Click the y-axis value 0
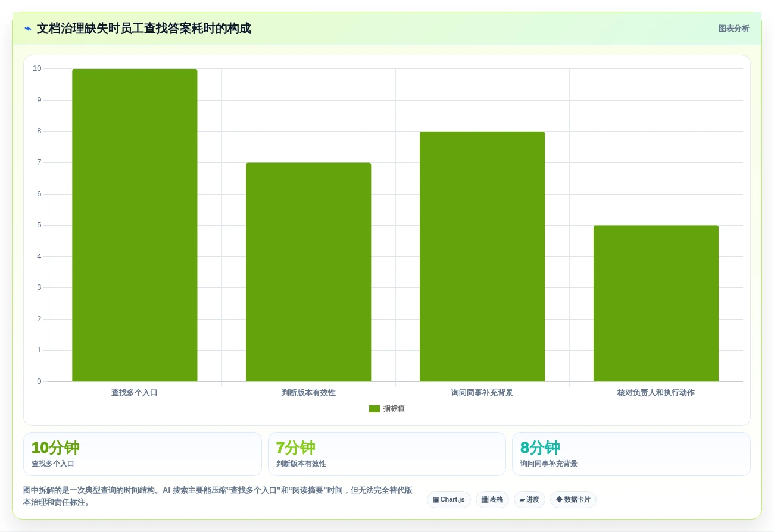The image size is (774, 532). (39, 381)
